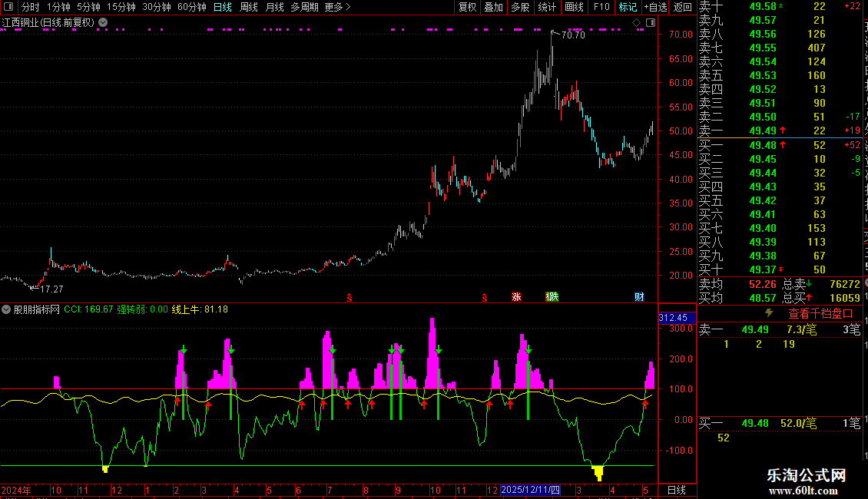Select the 1分钟 period
Screen dimensions: 868x499
pyautogui.click(x=58, y=7)
